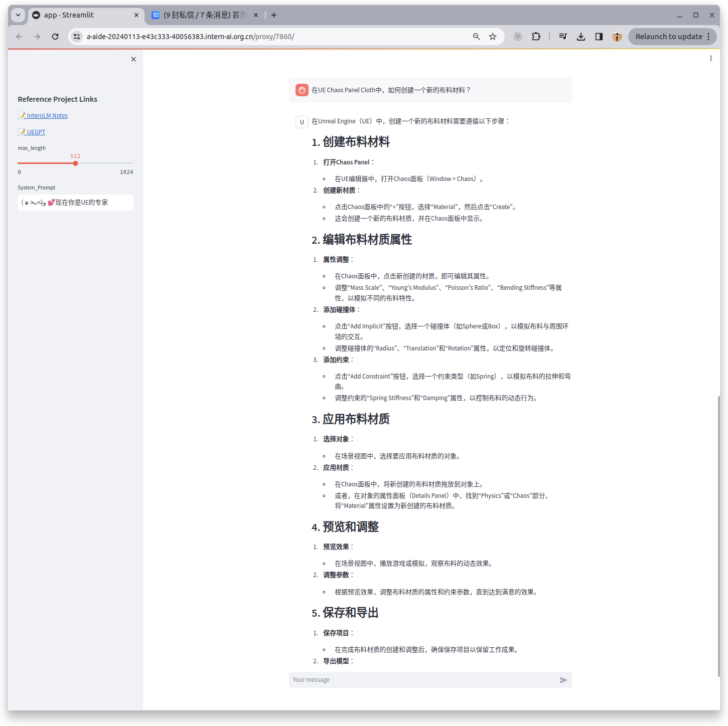Open the Extensions puzzle icon

[x=536, y=37]
